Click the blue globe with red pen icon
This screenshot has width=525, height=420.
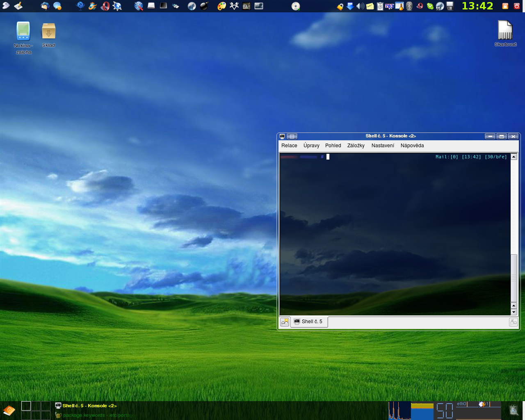pos(139,6)
